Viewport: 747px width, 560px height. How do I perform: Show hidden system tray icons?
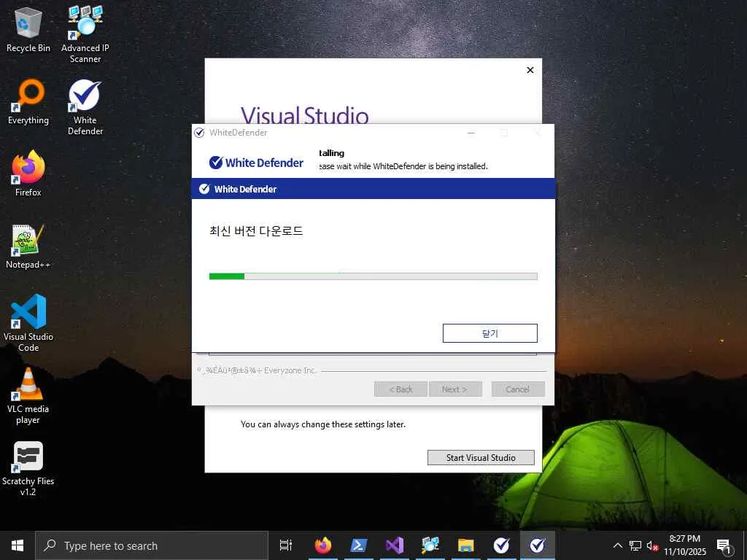click(x=617, y=545)
